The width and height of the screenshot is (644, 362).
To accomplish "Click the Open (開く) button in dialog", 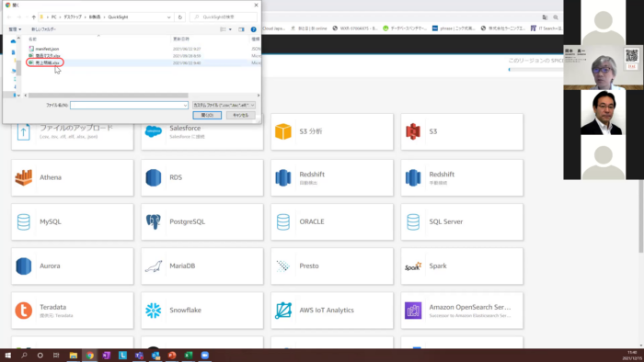I will [x=207, y=115].
